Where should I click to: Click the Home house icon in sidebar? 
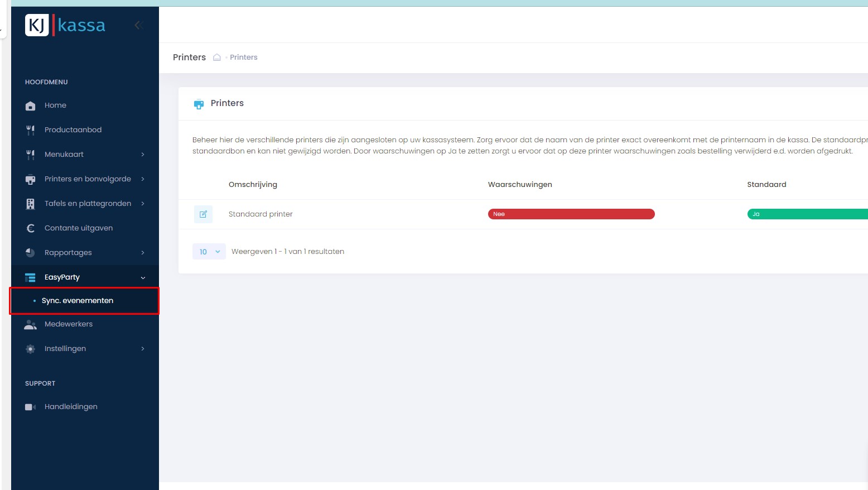[x=31, y=105]
